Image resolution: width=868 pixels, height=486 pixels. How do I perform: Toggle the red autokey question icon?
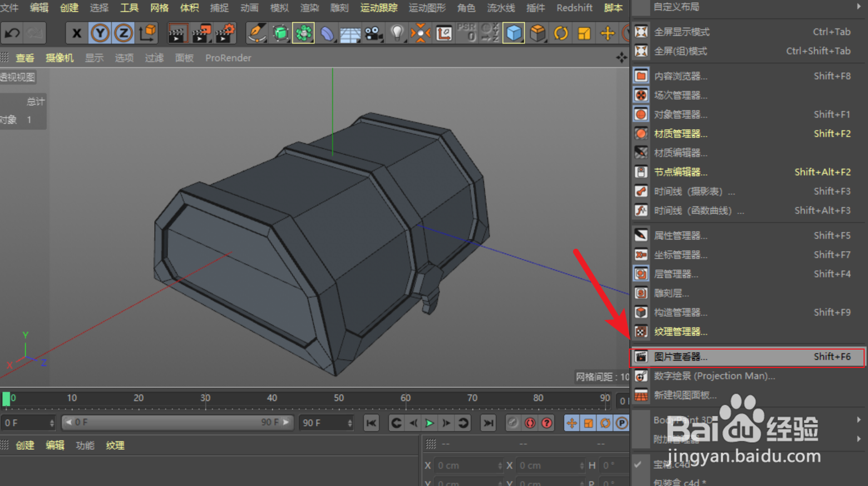pos(547,423)
